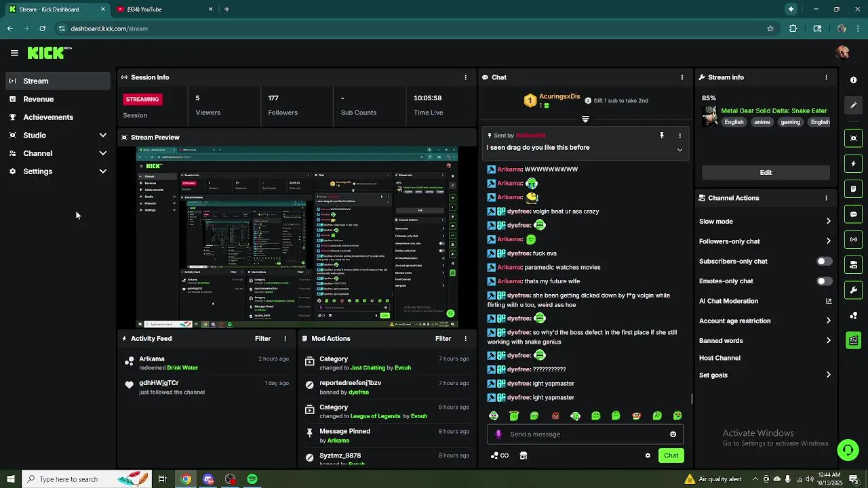
Task: Go to Achievements in the sidebar
Action: pyautogui.click(x=58, y=117)
